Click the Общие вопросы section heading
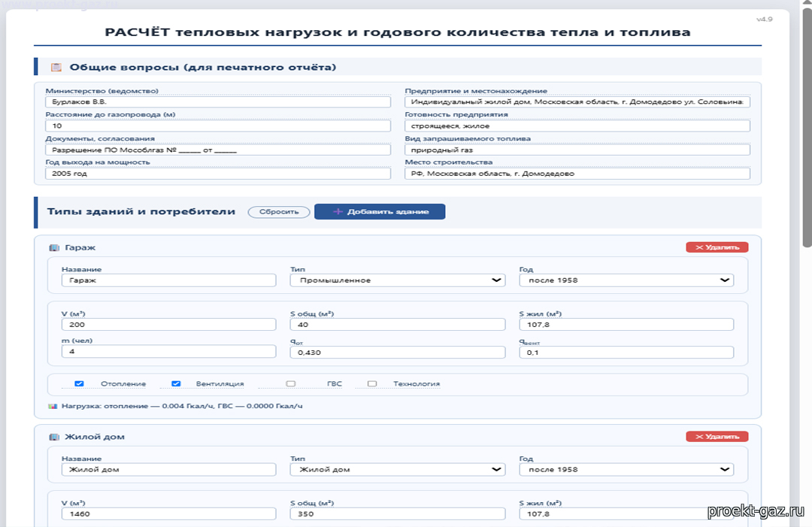Viewport: 812px width, 527px height. (202, 68)
